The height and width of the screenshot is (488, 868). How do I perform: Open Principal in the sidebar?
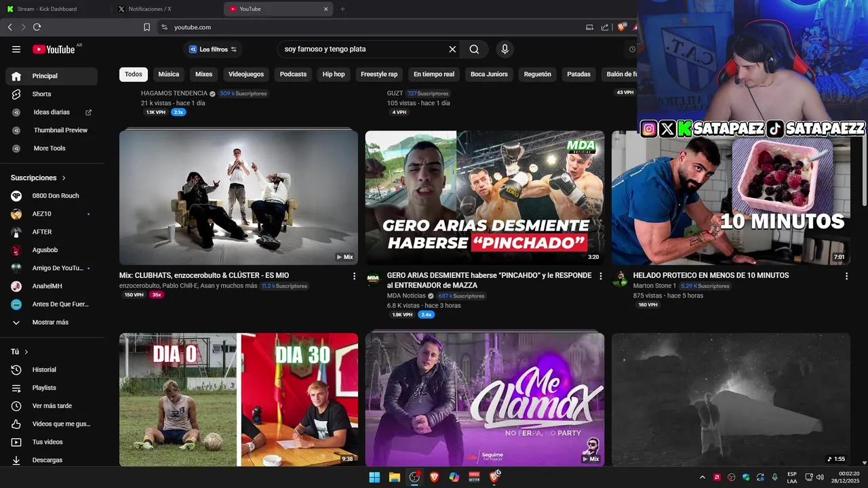[52, 76]
